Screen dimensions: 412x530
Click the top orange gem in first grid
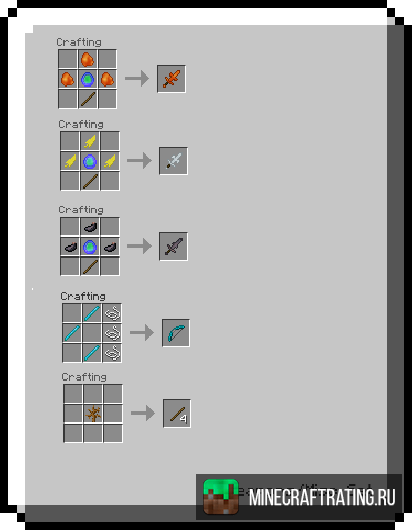pyautogui.click(x=88, y=59)
